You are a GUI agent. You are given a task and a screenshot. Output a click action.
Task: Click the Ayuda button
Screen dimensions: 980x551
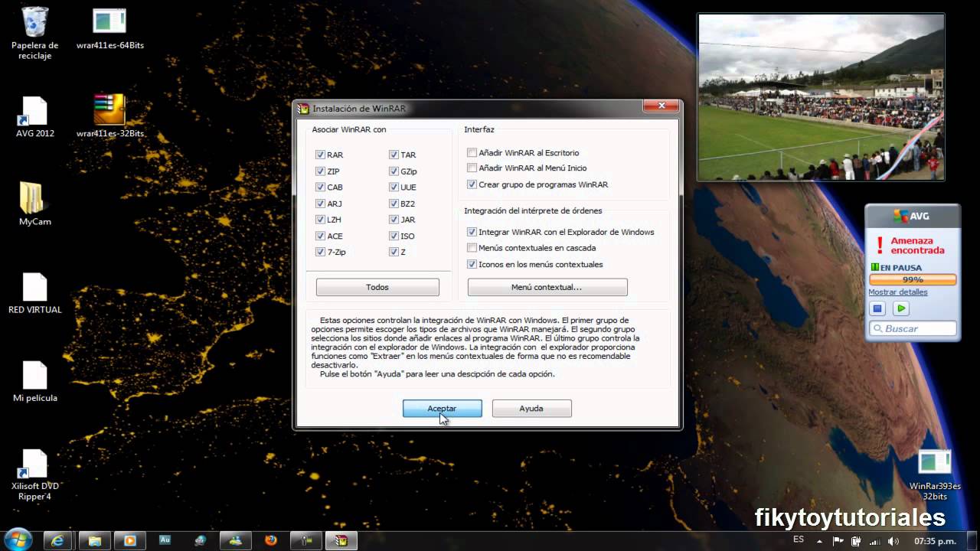tap(531, 409)
